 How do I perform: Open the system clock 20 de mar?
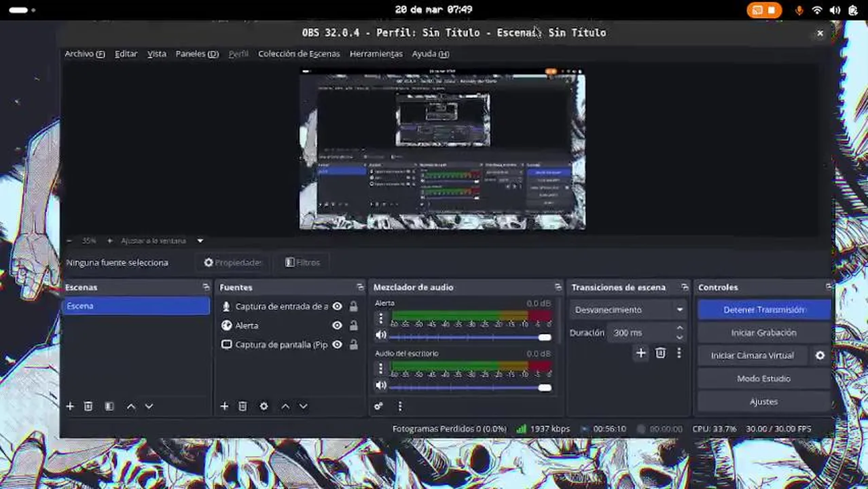[433, 10]
